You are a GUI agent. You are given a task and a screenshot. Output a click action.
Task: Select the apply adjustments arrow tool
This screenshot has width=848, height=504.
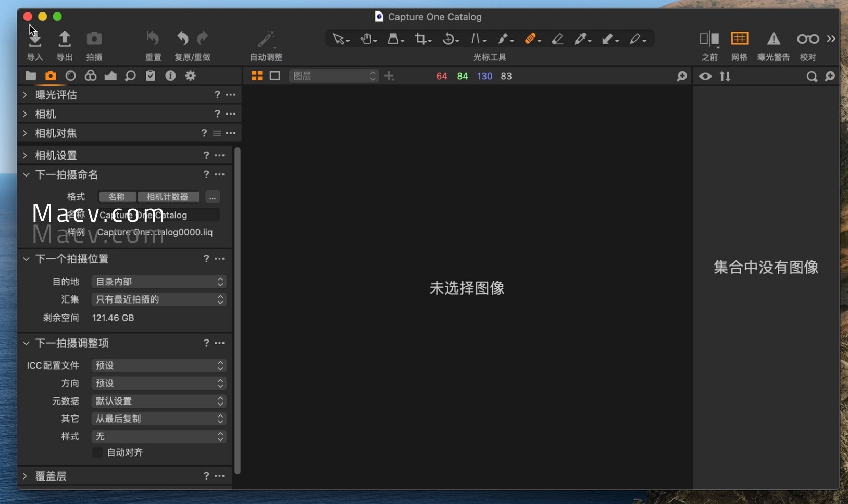[x=609, y=39]
